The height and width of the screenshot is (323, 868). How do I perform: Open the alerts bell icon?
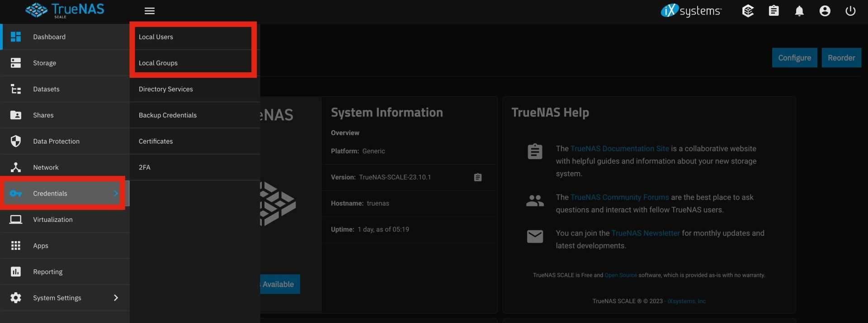click(799, 11)
